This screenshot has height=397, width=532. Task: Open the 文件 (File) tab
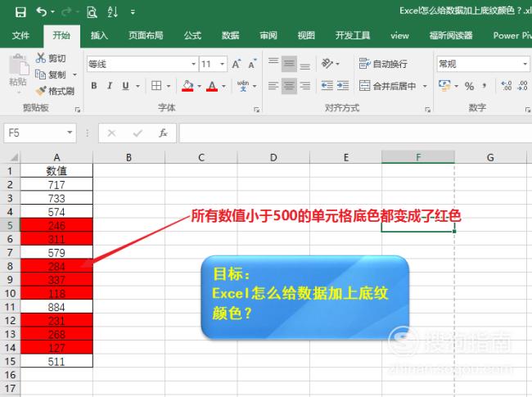tap(20, 35)
